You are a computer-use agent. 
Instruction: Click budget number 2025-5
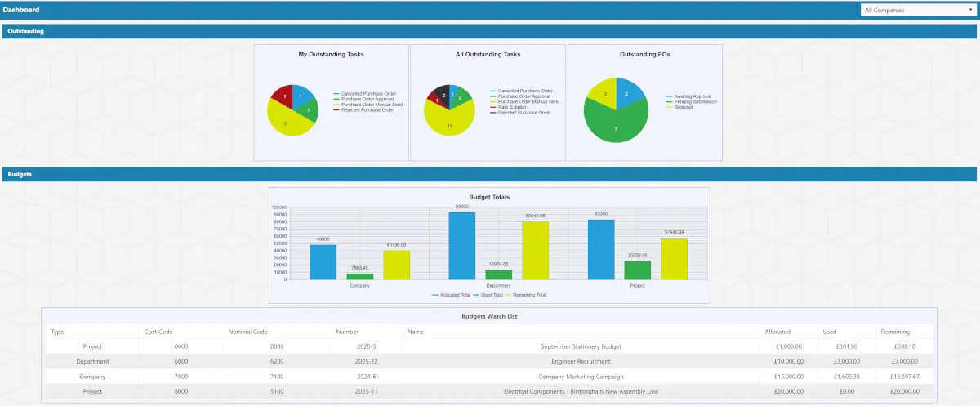tap(366, 346)
